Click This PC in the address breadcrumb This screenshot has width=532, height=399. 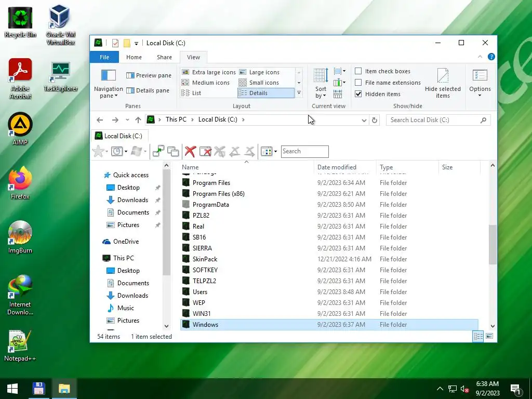click(x=176, y=119)
